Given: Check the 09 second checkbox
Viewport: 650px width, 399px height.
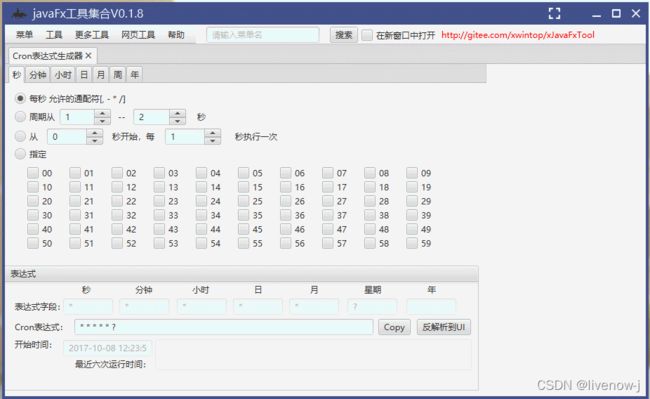Looking at the screenshot, I should tap(412, 173).
